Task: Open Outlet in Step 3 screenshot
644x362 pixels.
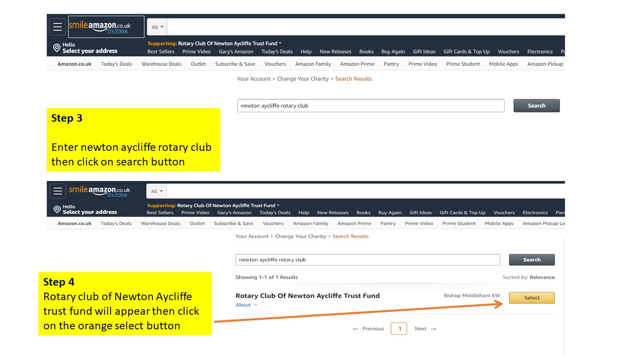Action: 198,64
